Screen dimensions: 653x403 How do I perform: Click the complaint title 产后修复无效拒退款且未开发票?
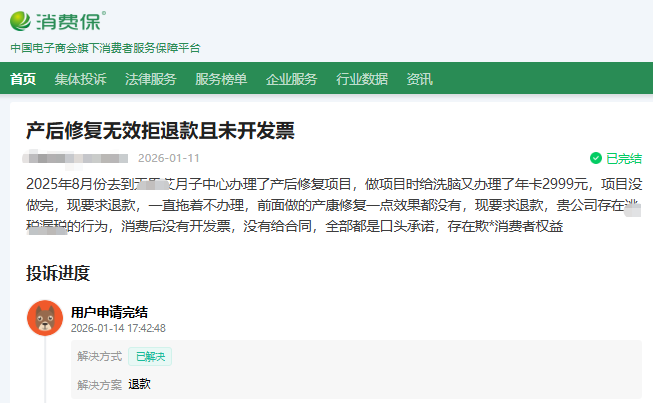(x=160, y=132)
